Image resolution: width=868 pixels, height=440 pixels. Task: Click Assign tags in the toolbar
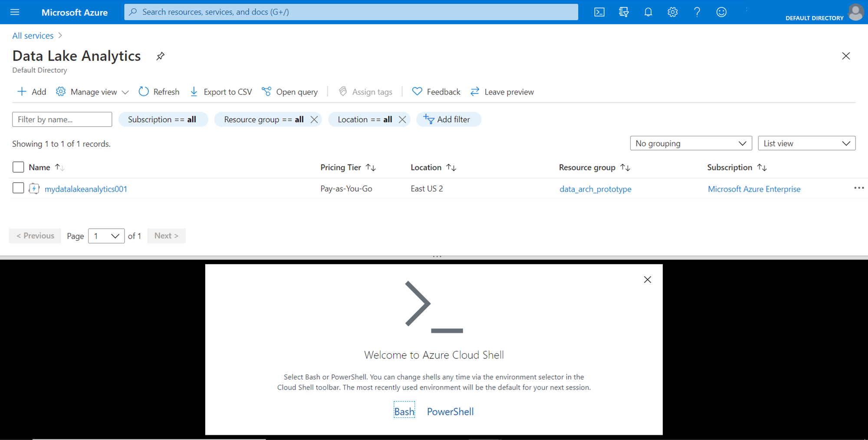click(x=365, y=92)
